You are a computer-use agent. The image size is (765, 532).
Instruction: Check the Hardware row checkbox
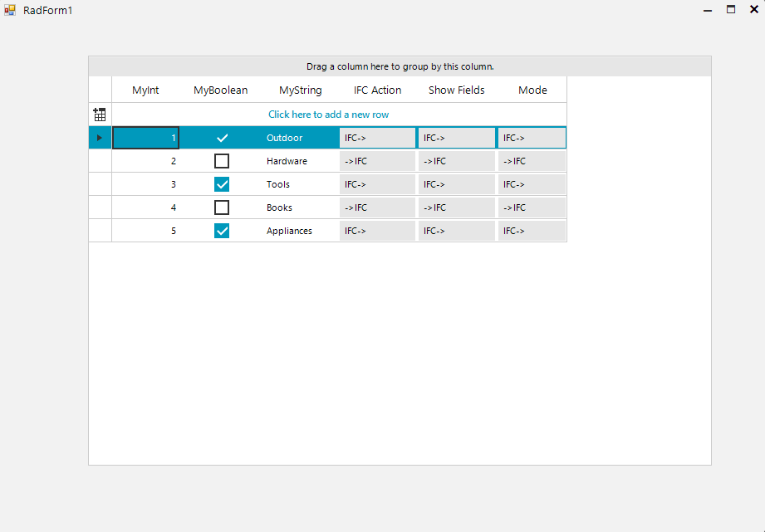click(x=222, y=161)
